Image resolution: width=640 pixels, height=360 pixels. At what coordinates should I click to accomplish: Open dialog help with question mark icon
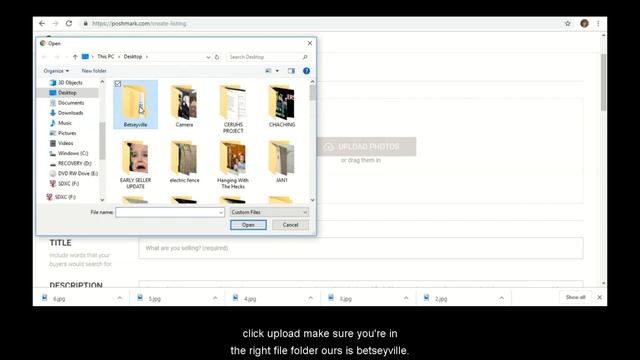click(x=307, y=71)
